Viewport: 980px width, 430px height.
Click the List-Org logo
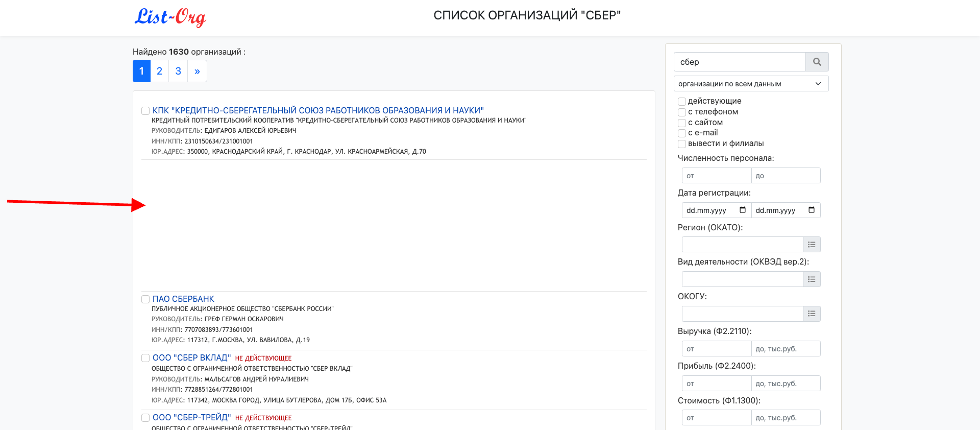(170, 17)
